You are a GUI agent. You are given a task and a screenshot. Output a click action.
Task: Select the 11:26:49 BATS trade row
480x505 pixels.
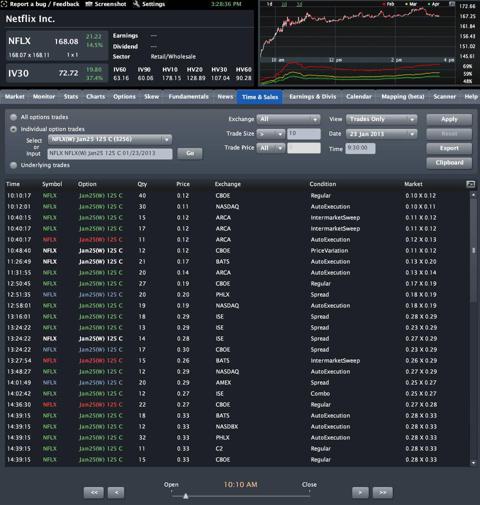[x=237, y=262]
